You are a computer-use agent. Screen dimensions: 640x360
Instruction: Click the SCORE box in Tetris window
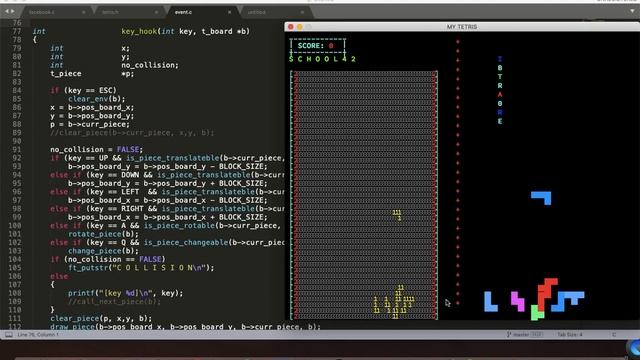click(x=318, y=46)
